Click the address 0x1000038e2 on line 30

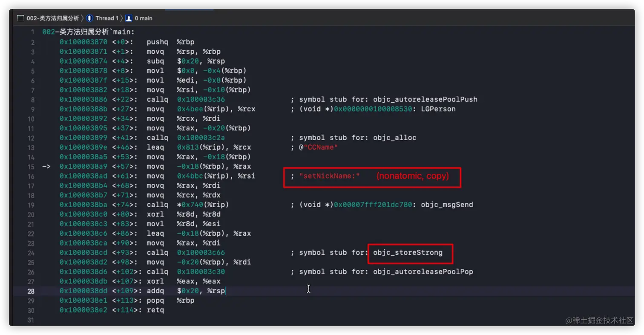pos(84,310)
